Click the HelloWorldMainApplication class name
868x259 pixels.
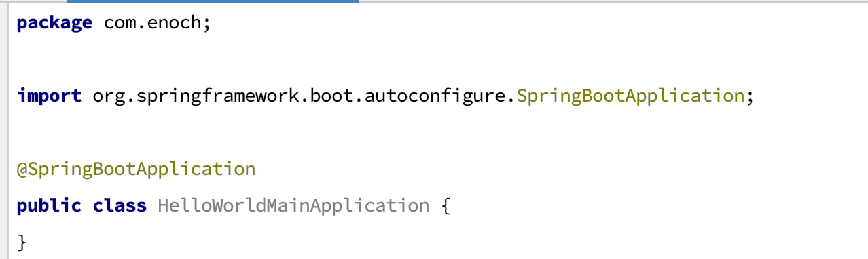pos(293,206)
